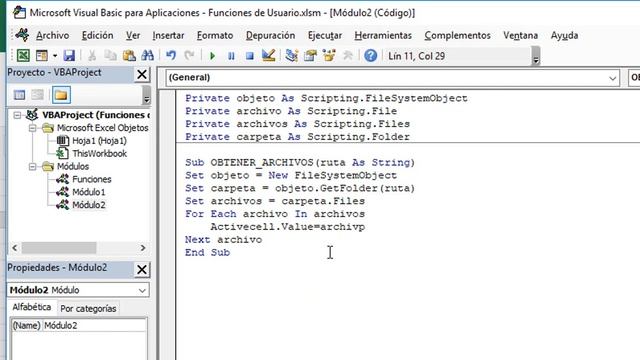
Task: Open the Object Browser icon
Action: pyautogui.click(x=329, y=56)
